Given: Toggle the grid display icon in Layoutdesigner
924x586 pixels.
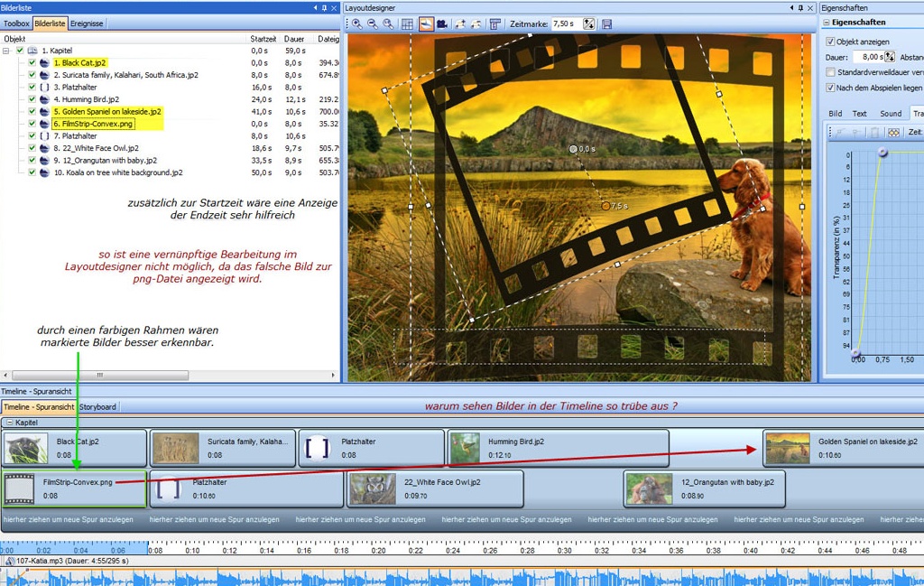Looking at the screenshot, I should tap(407, 24).
